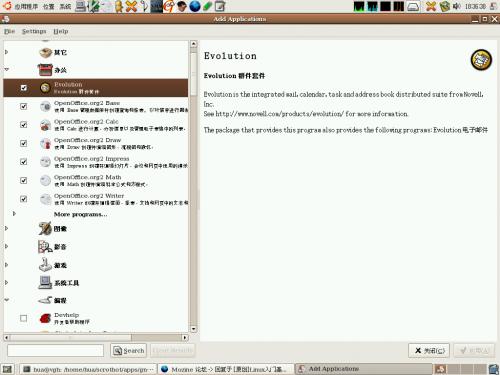Collapse the 编程 programming category arrow
The height and width of the screenshot is (375, 500).
[x=6, y=300]
